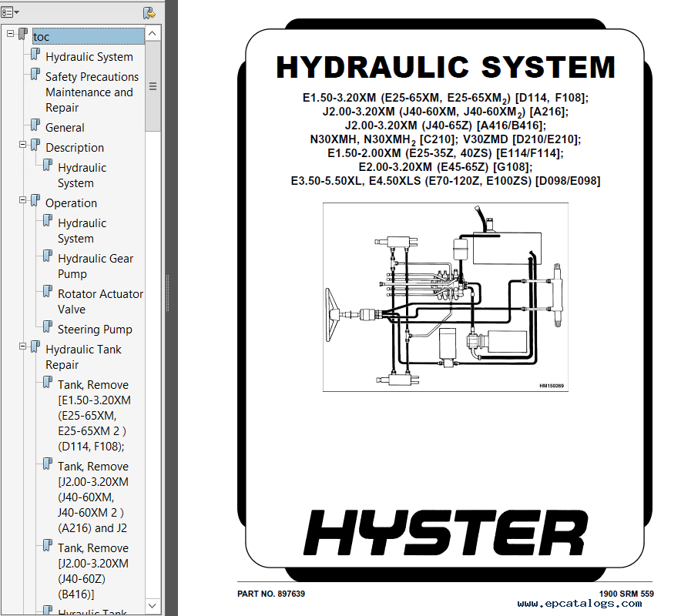
Task: Select the Operation bookmark
Action: [x=71, y=203]
